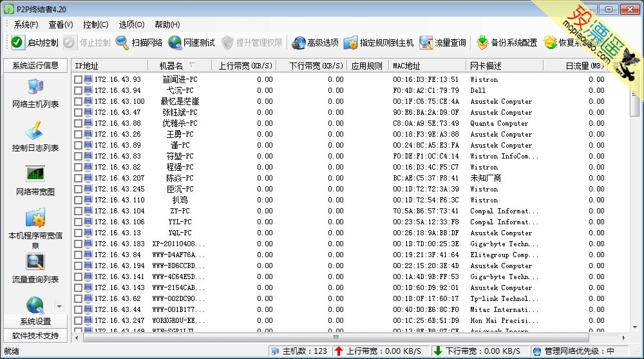Click the computer icon for 172.16.43.247
This screenshot has height=359, width=644.
pyautogui.click(x=88, y=320)
